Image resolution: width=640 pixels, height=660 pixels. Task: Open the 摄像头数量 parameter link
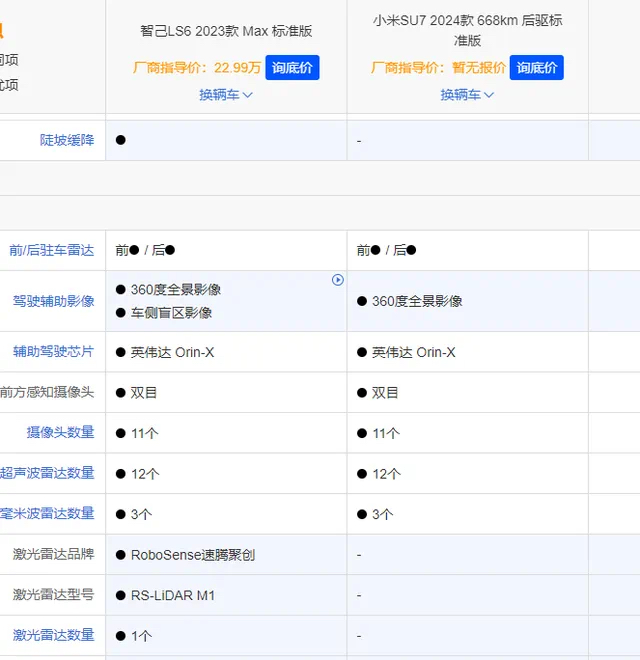61,432
